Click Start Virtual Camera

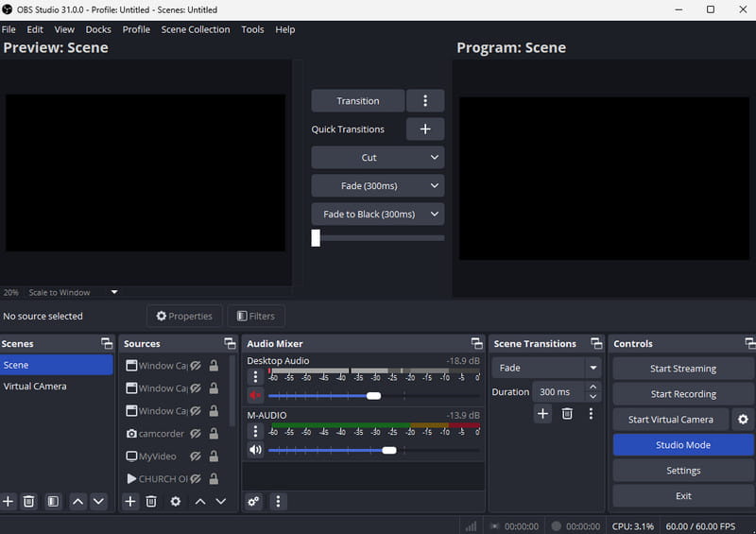[x=671, y=420]
